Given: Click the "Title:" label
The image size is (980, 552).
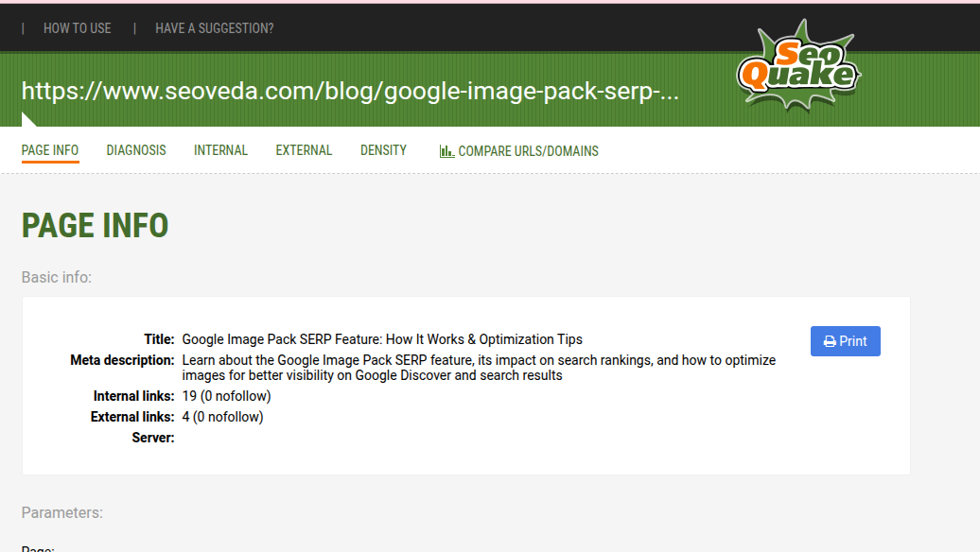Looking at the screenshot, I should 159,339.
